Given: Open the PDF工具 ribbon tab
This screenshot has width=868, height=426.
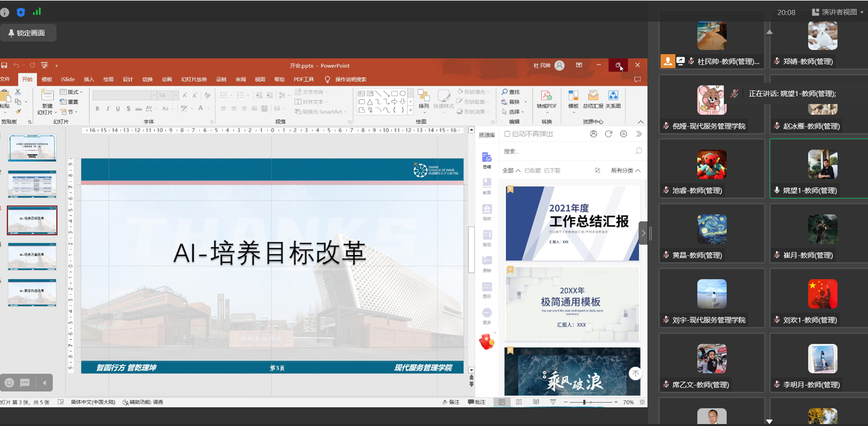Looking at the screenshot, I should coord(304,79).
